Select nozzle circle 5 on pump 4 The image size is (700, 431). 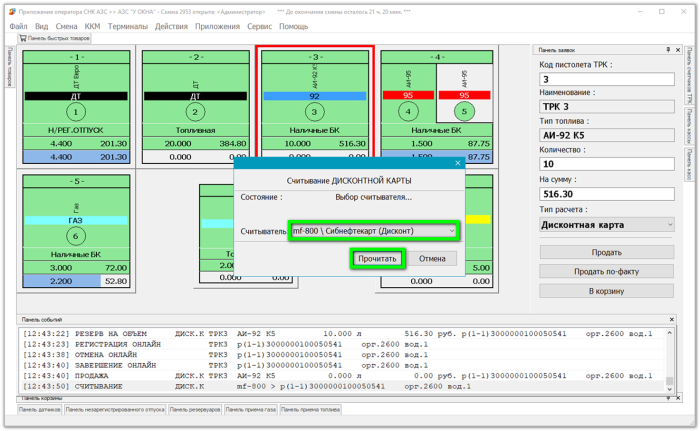(x=464, y=111)
